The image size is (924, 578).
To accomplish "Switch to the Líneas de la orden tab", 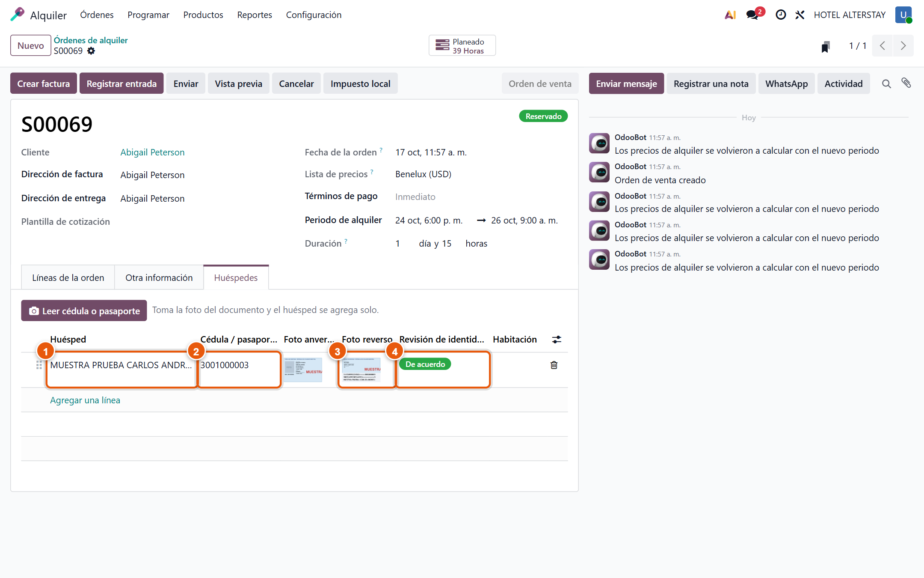I will [68, 277].
